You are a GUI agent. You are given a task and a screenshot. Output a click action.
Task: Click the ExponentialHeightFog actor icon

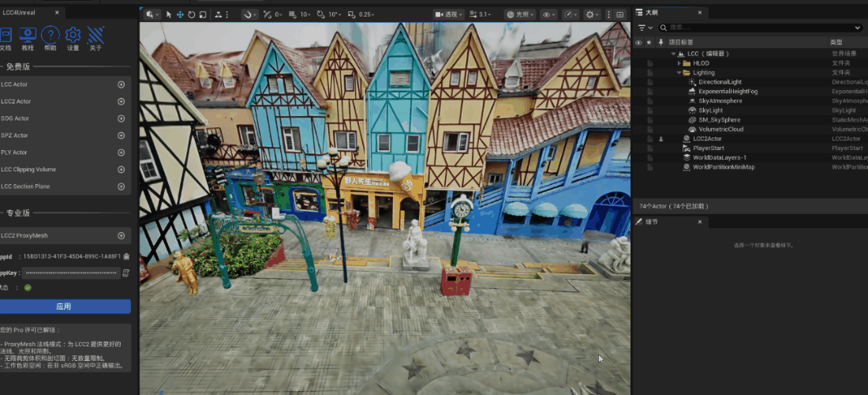pyautogui.click(x=692, y=92)
